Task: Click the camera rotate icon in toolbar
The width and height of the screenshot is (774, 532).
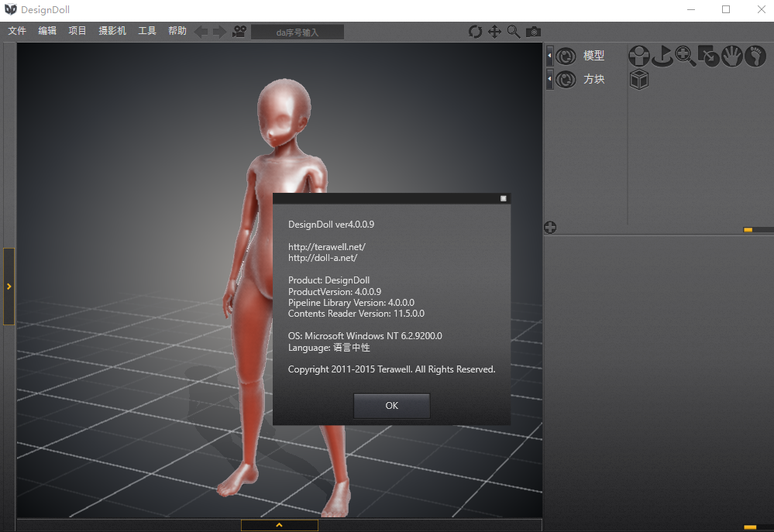Action: coord(475,32)
